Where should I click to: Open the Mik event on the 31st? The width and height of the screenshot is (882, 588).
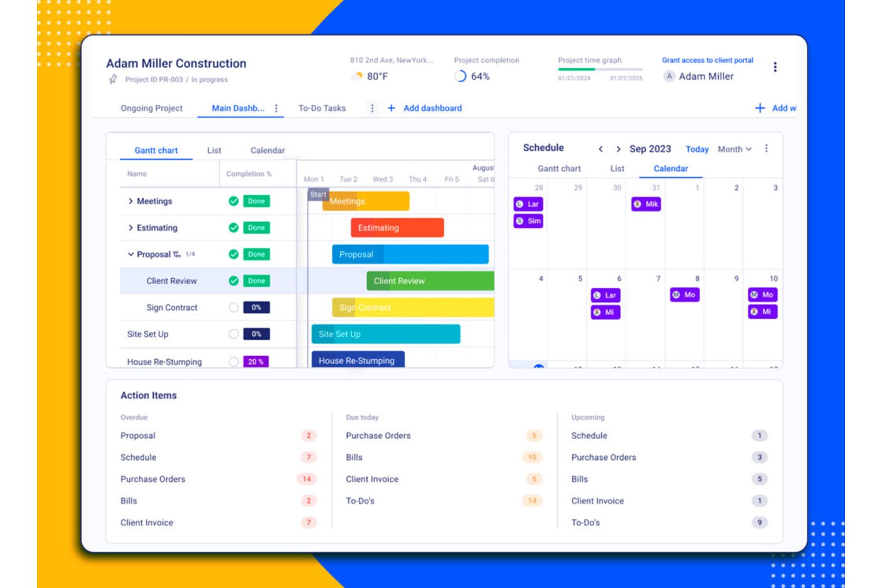pyautogui.click(x=646, y=204)
